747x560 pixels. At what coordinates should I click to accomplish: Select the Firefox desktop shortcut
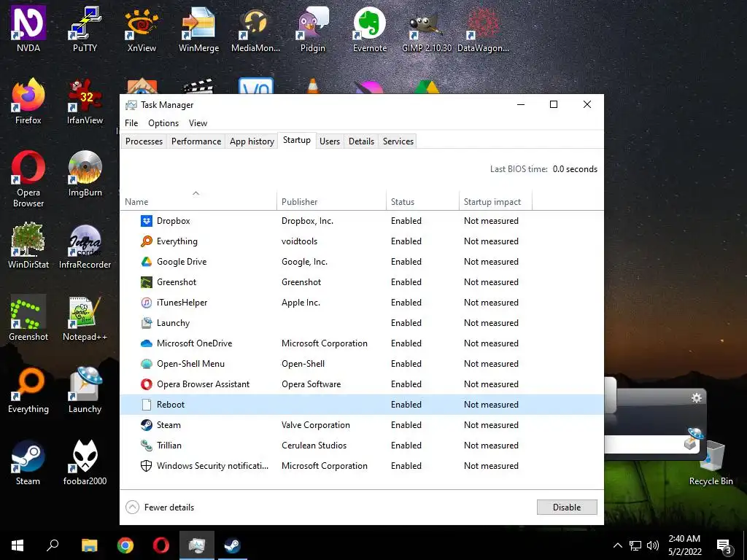point(28,102)
